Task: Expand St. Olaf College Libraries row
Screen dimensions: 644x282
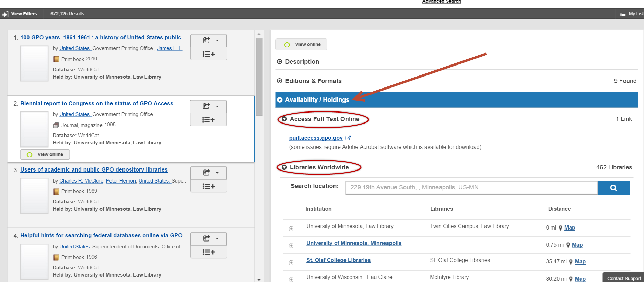Action: coord(291,263)
